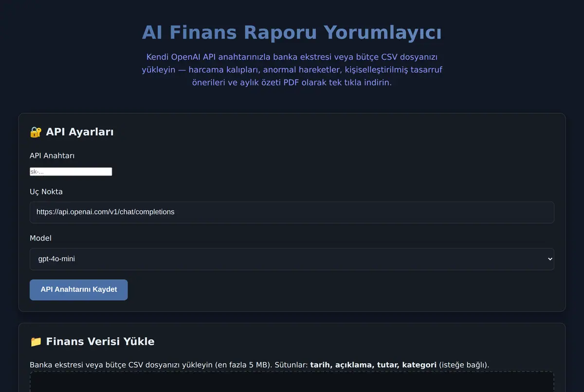Click the Model label text

click(x=40, y=238)
